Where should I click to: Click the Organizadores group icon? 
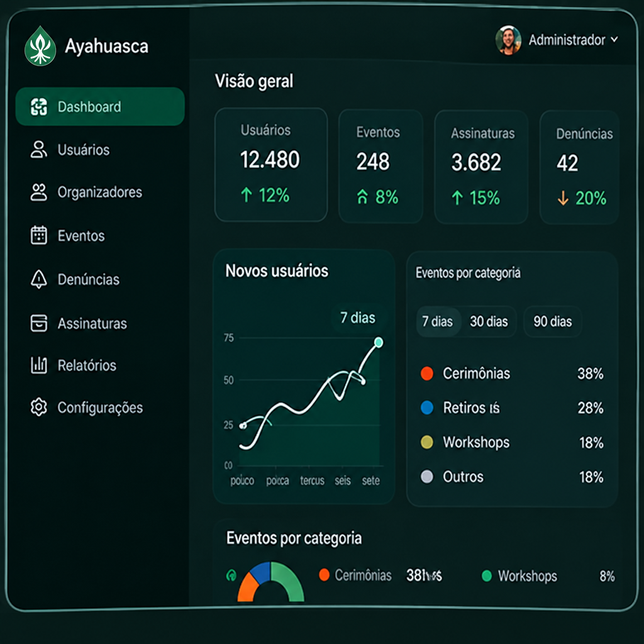click(x=38, y=192)
